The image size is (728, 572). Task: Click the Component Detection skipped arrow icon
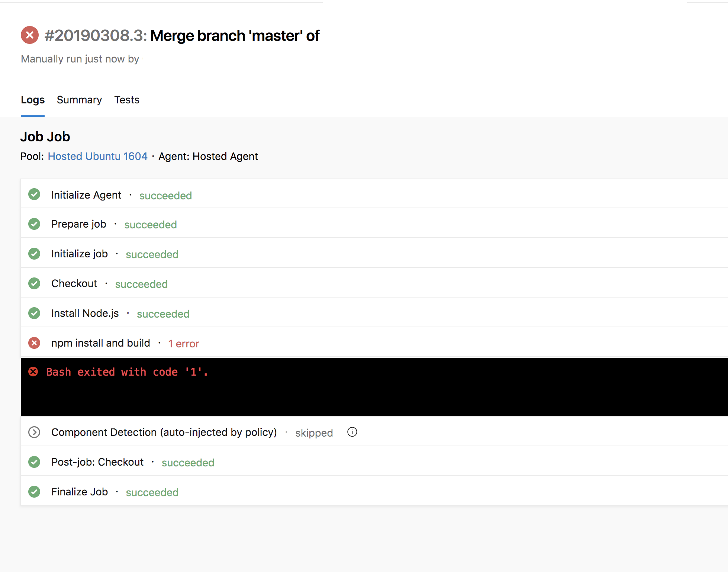[x=34, y=432]
